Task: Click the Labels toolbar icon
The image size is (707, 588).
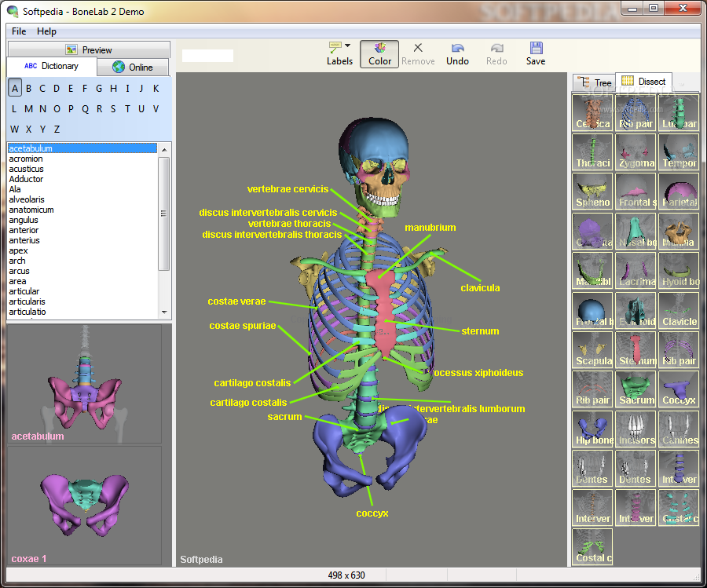Action: click(335, 48)
